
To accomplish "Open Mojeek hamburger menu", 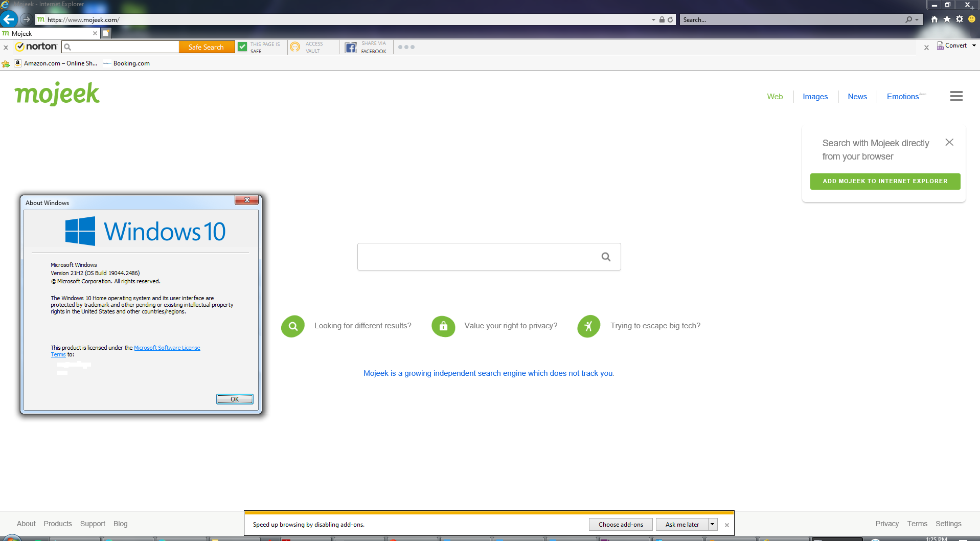I will click(x=956, y=96).
